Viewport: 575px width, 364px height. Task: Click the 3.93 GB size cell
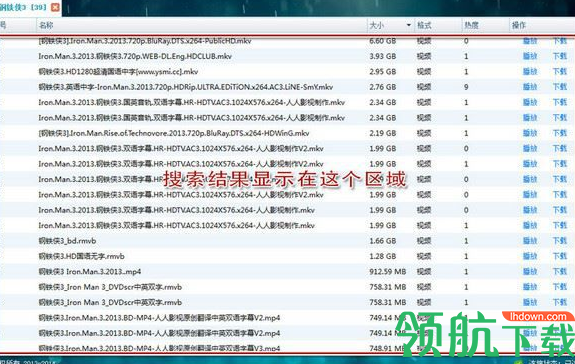[x=383, y=56]
